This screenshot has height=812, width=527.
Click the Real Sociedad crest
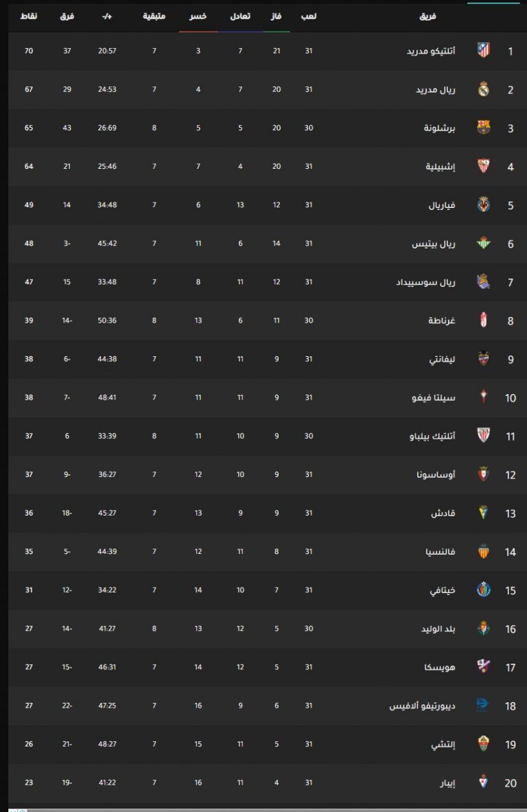(484, 281)
